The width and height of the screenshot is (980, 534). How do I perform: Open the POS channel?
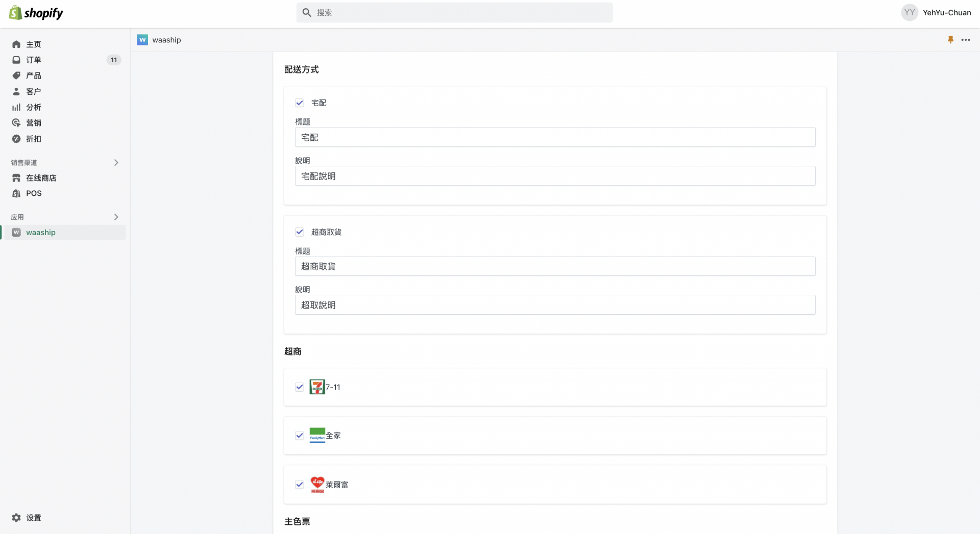[x=34, y=193]
